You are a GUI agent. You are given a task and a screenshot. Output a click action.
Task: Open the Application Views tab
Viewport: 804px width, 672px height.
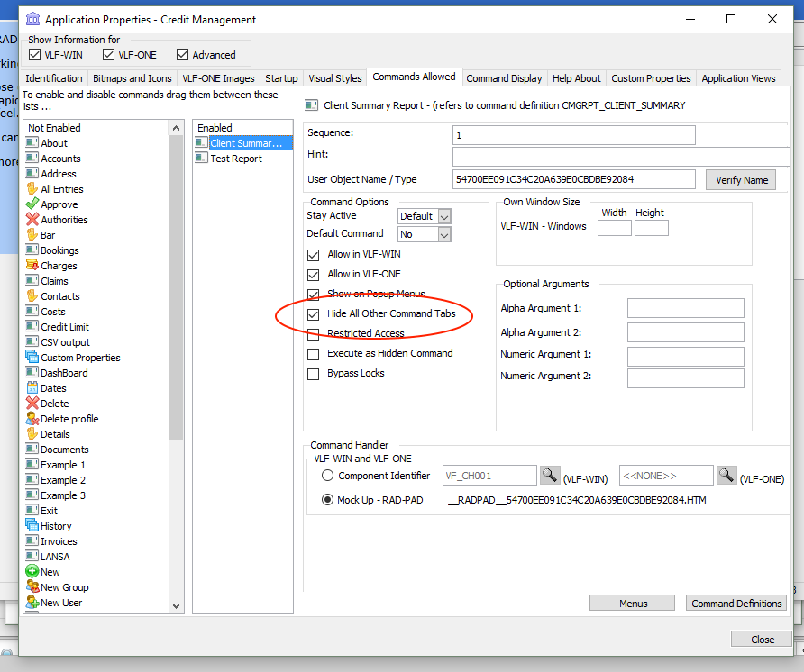(x=738, y=78)
